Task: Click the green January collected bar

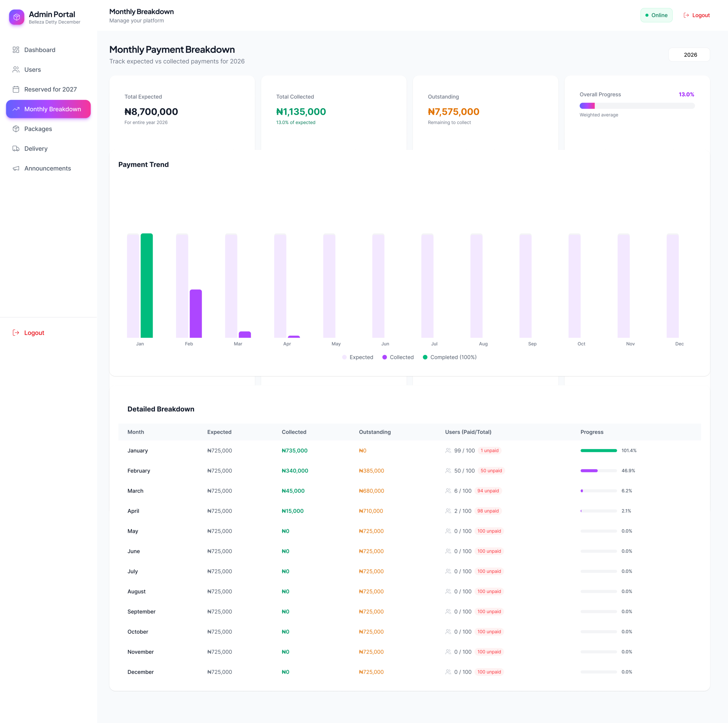Action: [x=146, y=285]
